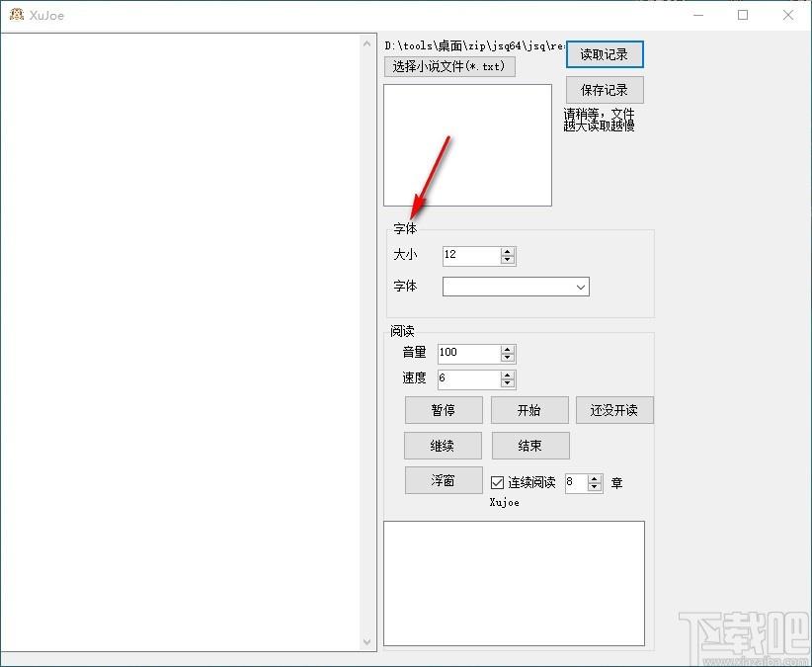
Task: Open the 选择小说文件(*.txt) file chooser
Action: click(449, 66)
